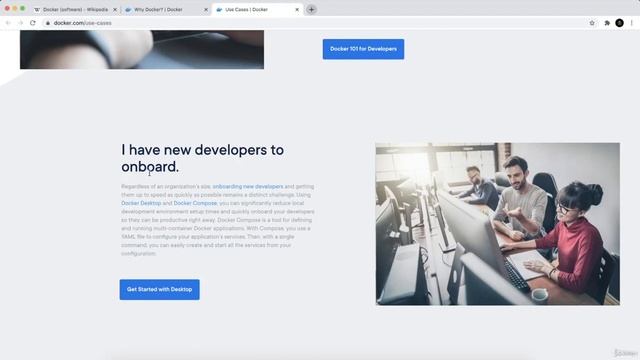
Task: Open the onboarding new developers link
Action: 248,187
